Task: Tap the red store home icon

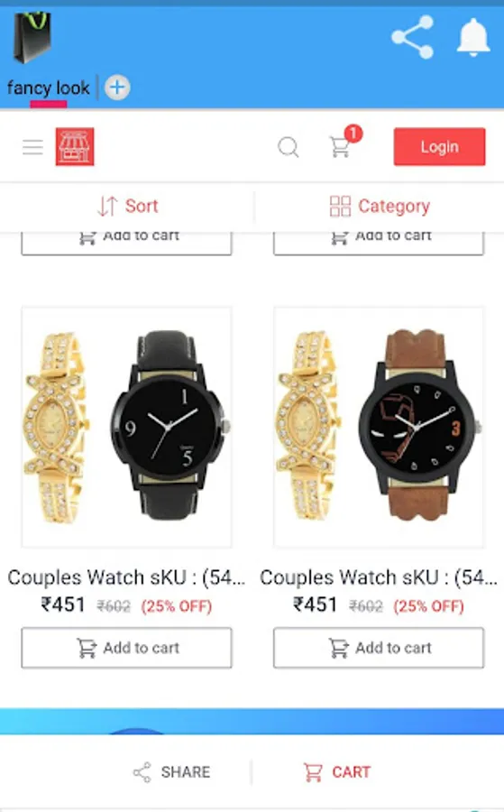Action: tap(75, 146)
